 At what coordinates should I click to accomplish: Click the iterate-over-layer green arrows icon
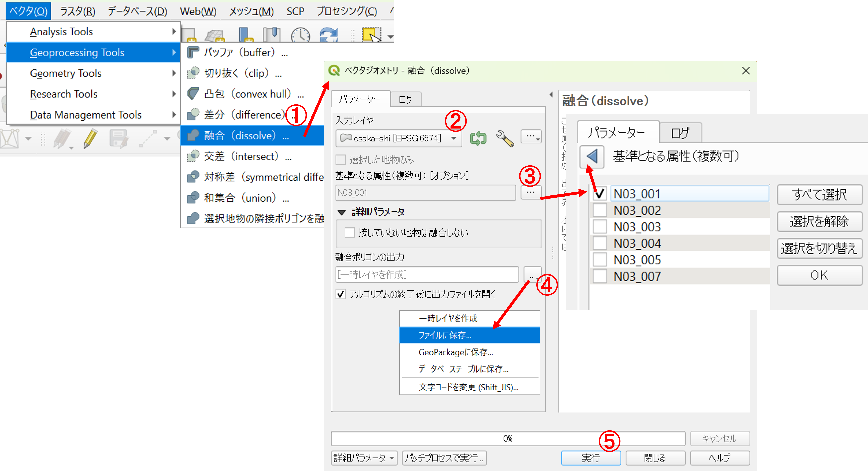(x=478, y=138)
